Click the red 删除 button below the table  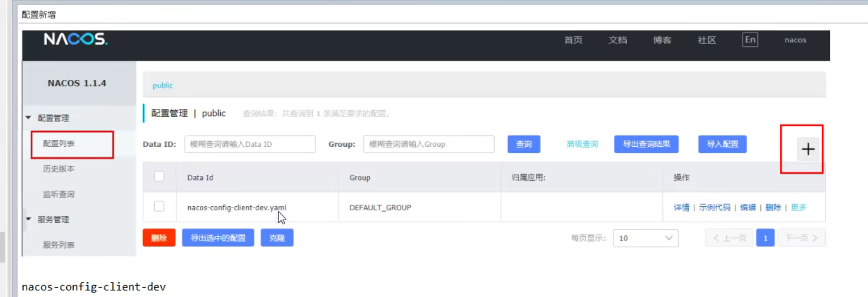coord(159,238)
